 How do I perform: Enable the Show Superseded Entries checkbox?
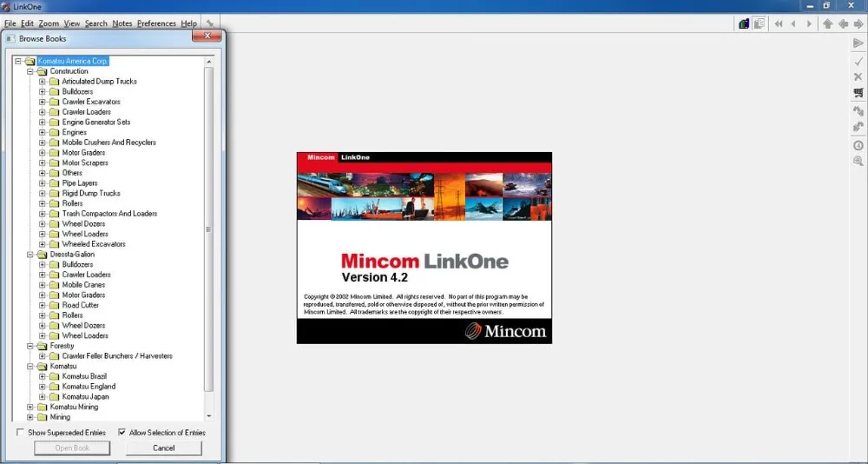point(21,433)
